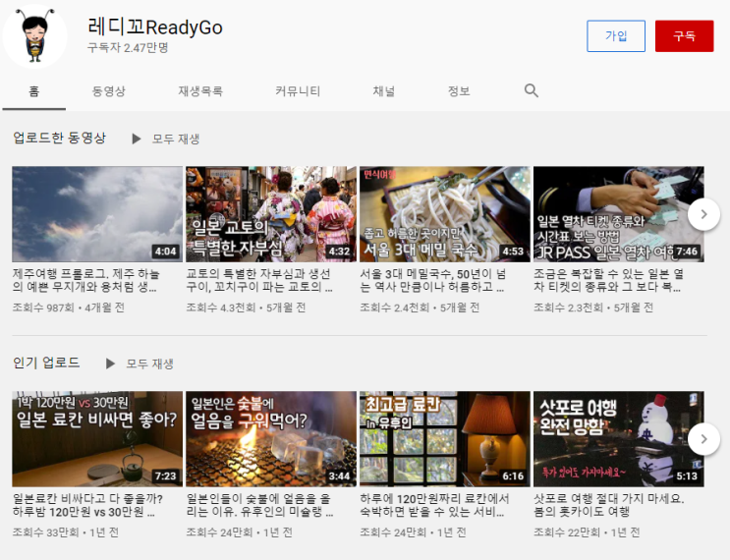Click the 가입 button
The image size is (730, 560).
tap(616, 35)
